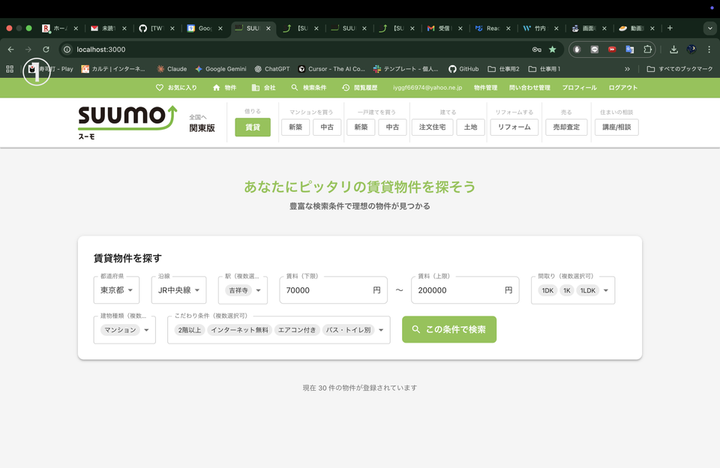Click the この条件で検索 button

point(449,329)
